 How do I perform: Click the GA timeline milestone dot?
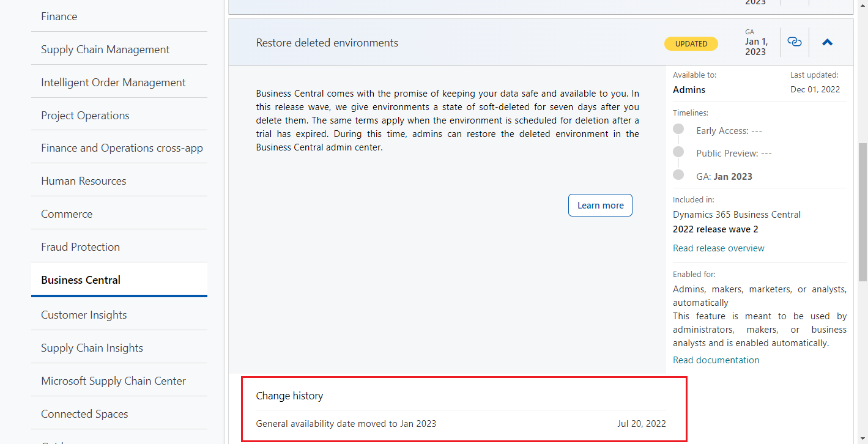coord(678,174)
